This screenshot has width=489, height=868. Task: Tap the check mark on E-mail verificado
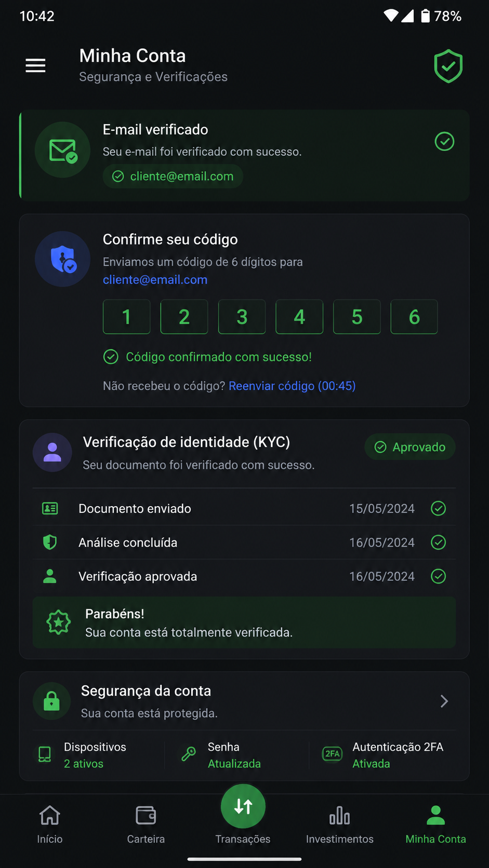444,141
